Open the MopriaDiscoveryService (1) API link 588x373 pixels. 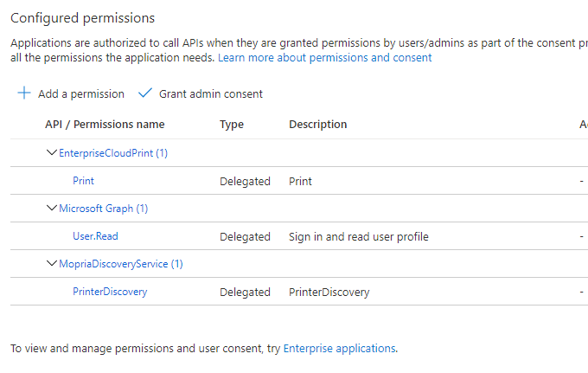120,264
